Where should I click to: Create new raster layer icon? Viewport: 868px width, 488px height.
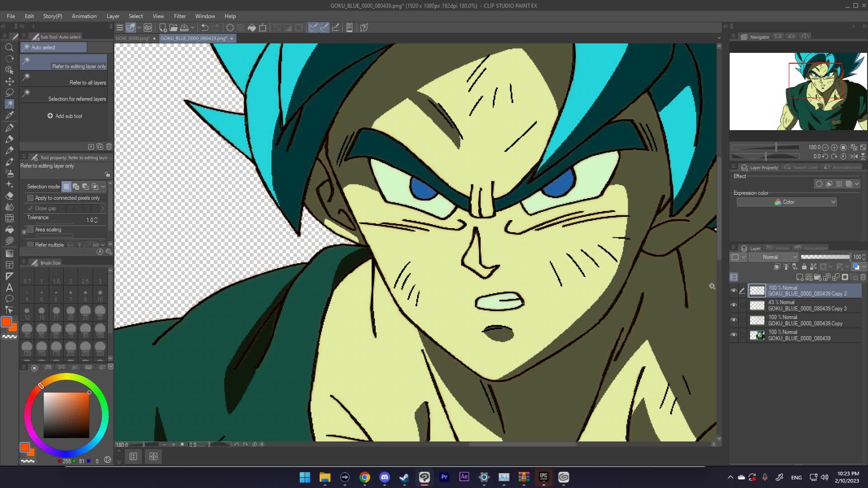tap(800, 277)
